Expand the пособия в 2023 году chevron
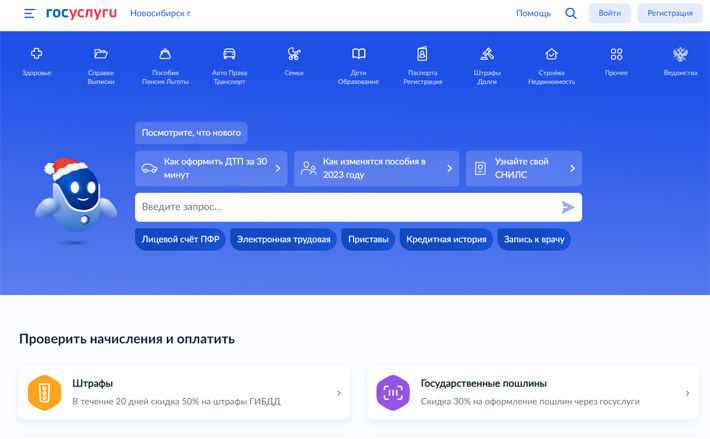This screenshot has height=439, width=710. pyautogui.click(x=450, y=168)
